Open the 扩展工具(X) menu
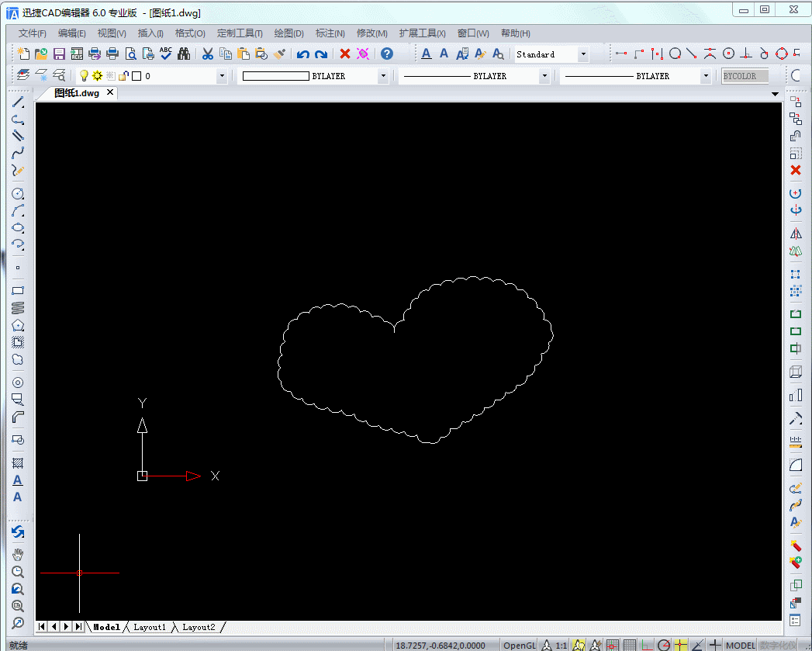The height and width of the screenshot is (651, 812). (422, 33)
